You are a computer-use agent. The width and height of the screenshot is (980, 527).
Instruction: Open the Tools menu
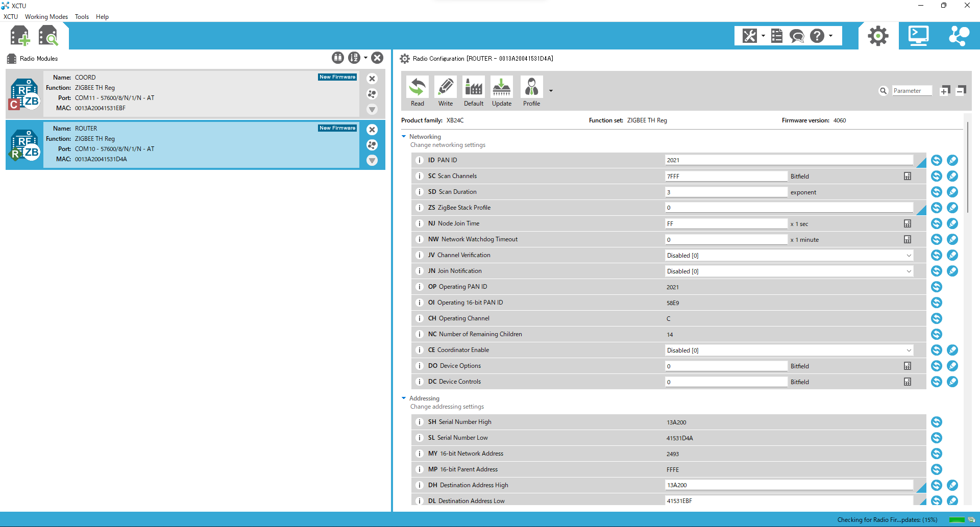pos(82,17)
